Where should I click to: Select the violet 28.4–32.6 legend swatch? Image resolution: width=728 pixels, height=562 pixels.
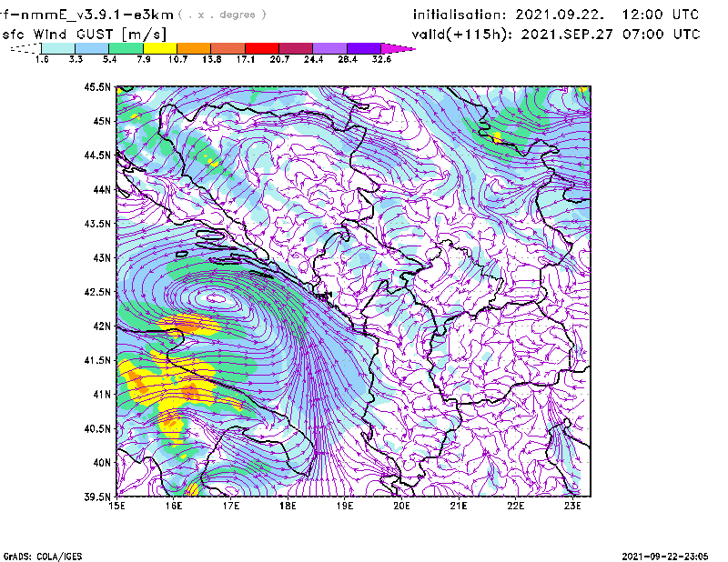[x=364, y=48]
